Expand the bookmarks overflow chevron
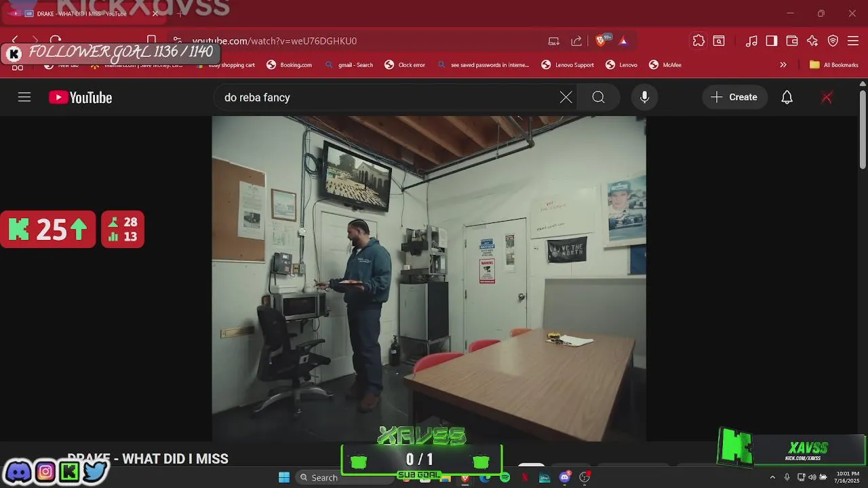Image resolution: width=868 pixels, height=488 pixels. point(783,65)
